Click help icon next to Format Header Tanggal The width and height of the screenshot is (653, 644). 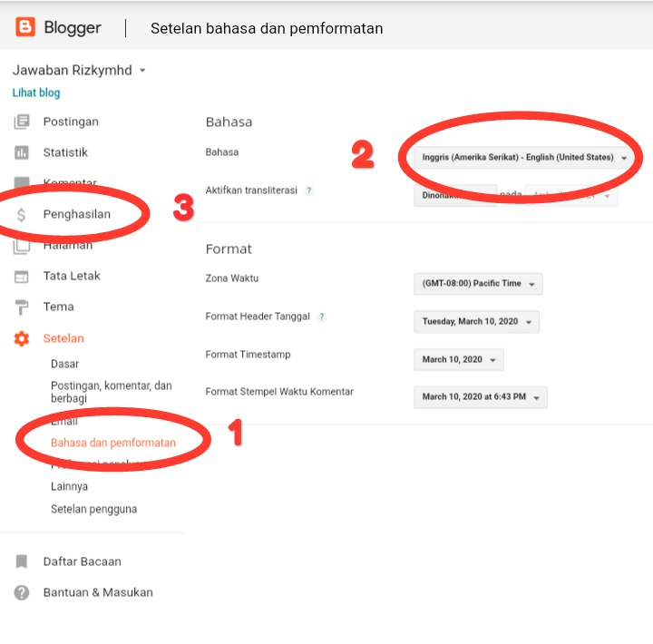321,317
